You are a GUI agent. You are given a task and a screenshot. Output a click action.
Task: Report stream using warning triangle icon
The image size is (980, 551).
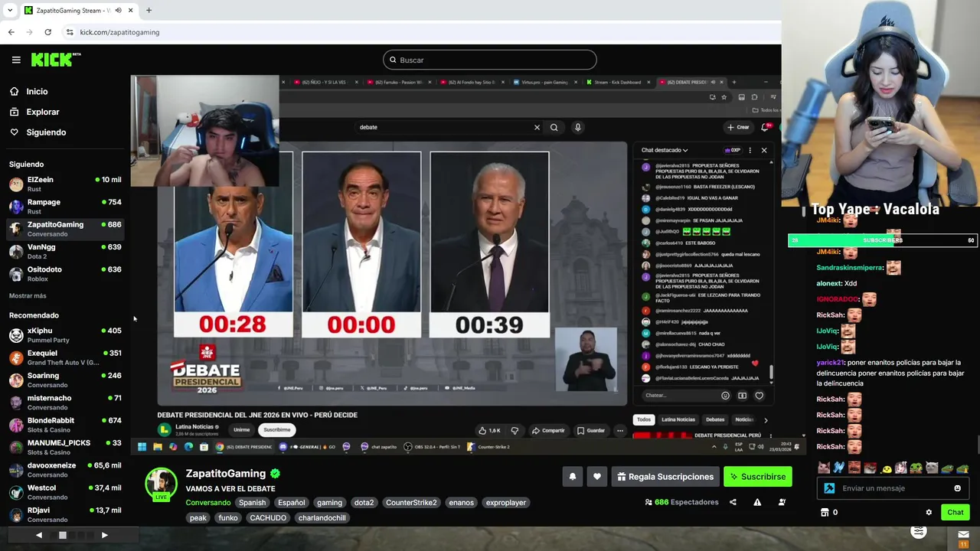click(757, 502)
